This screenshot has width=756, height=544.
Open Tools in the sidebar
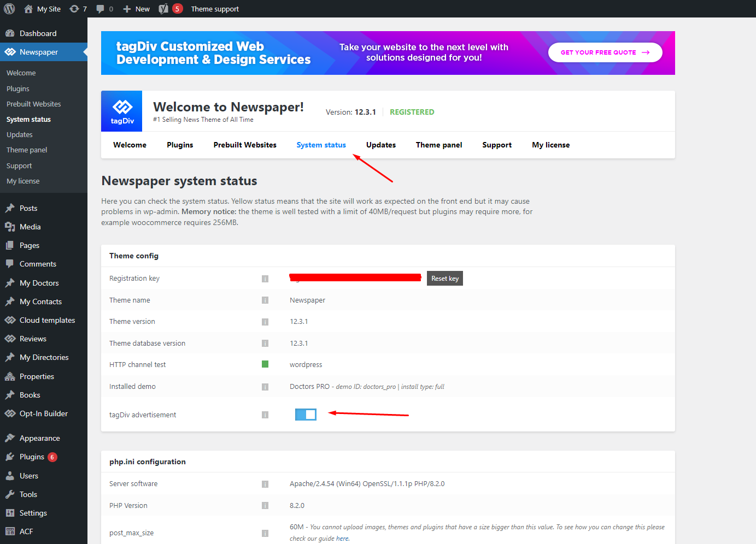pos(44,494)
